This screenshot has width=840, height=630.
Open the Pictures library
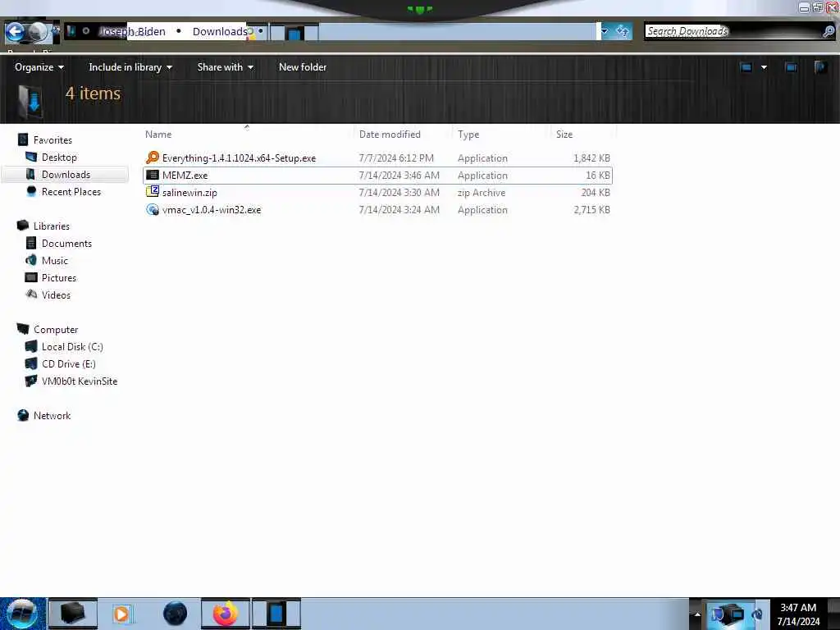coord(59,277)
